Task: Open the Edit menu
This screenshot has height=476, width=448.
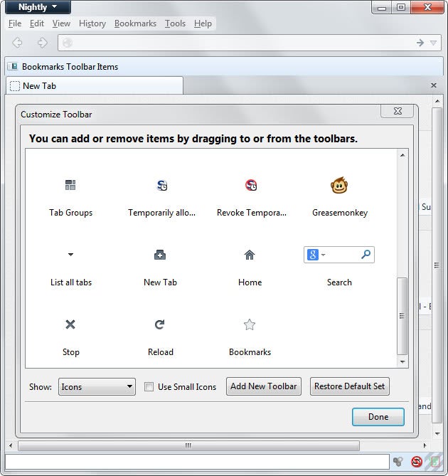Action: click(37, 23)
